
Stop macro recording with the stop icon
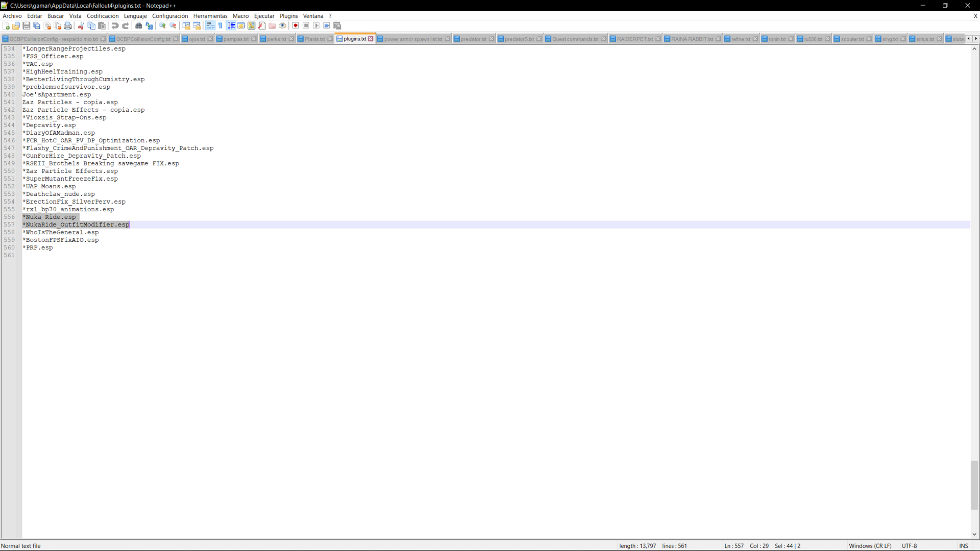tap(306, 26)
